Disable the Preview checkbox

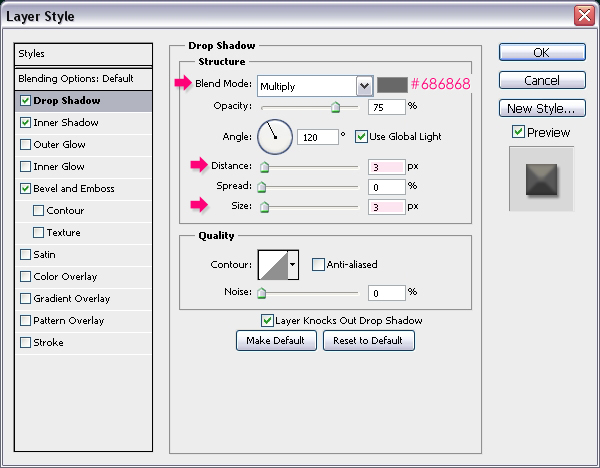517,132
